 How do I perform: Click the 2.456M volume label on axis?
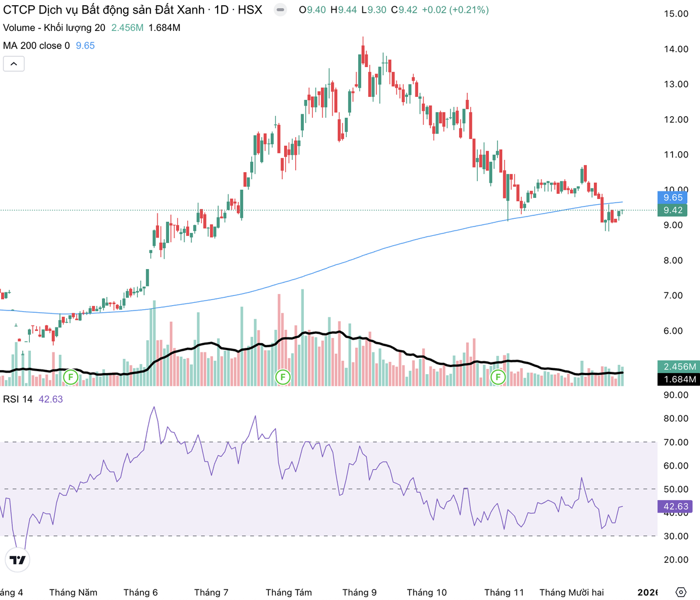coord(680,367)
